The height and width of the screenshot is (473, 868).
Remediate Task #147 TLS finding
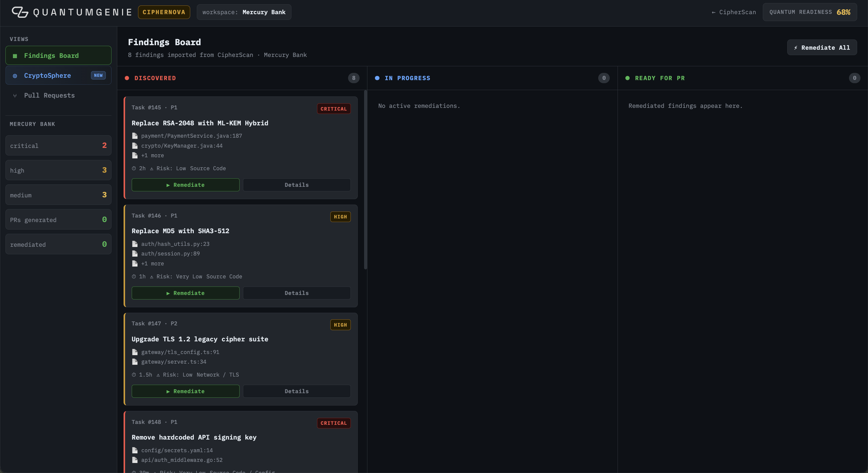185,391
